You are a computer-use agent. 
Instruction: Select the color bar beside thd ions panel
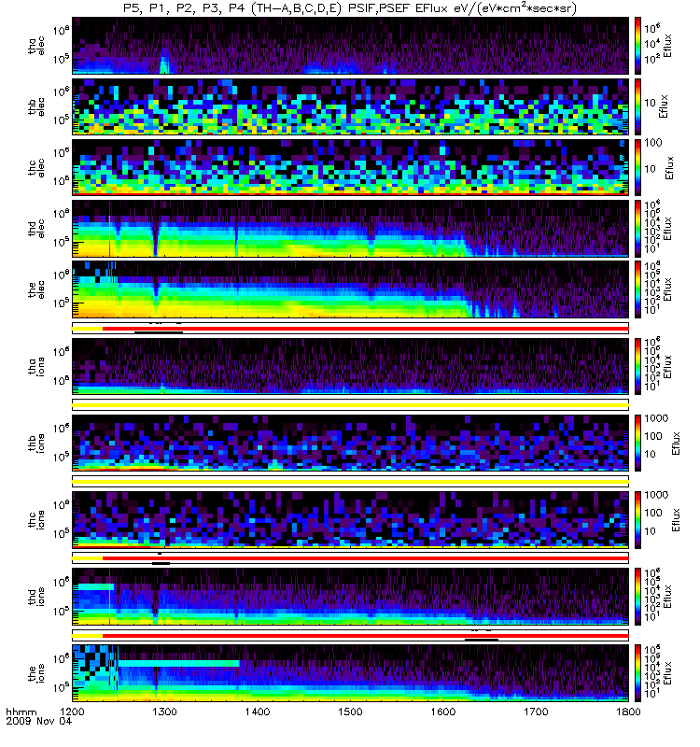pos(637,596)
